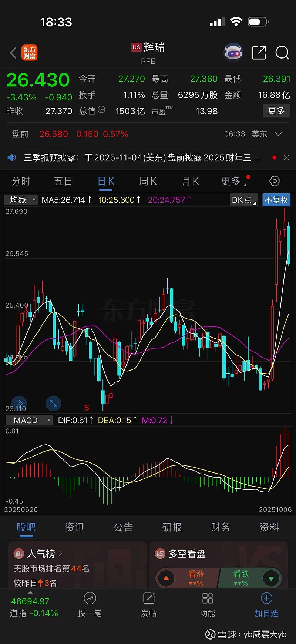Tap the DIF:0.51 value
296x644 pixels.
(75, 420)
